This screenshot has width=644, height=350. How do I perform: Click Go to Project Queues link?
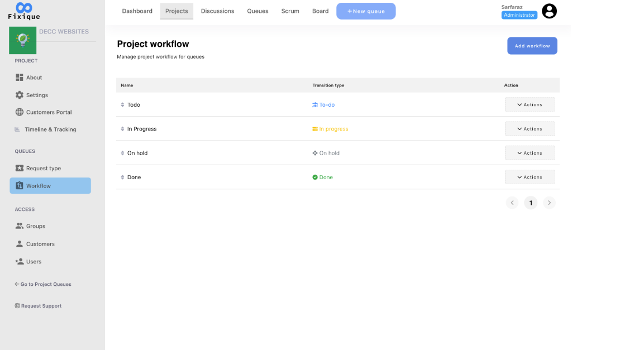[x=43, y=284]
